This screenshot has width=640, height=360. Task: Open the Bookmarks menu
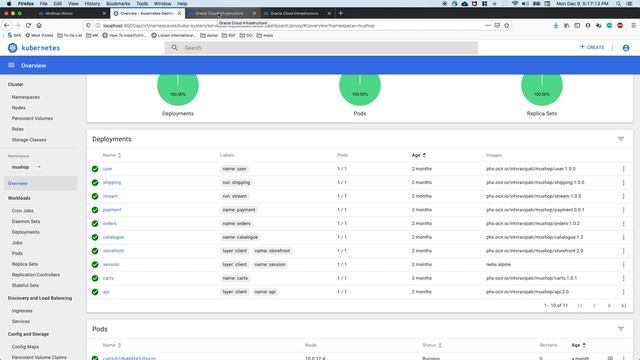click(118, 3)
